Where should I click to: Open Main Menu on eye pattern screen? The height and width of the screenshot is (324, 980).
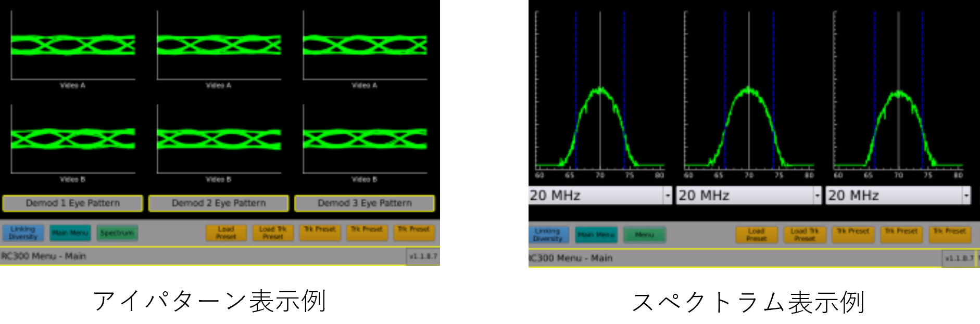tap(70, 233)
